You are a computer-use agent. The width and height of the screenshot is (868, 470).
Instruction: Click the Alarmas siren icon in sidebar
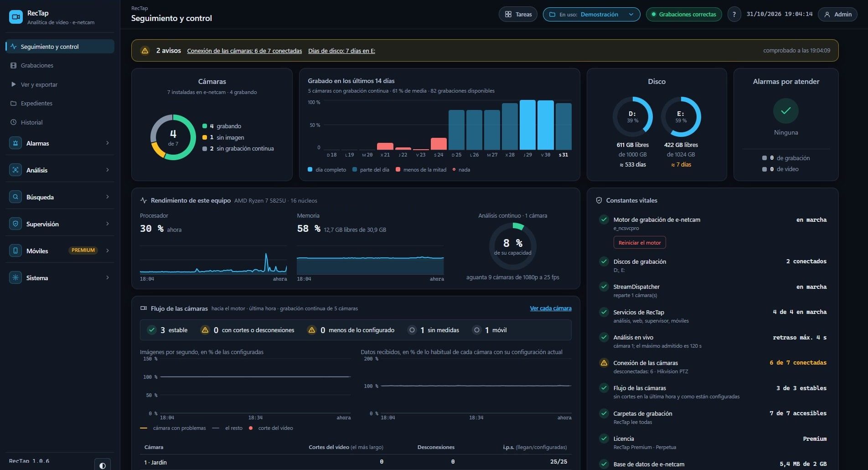pyautogui.click(x=15, y=143)
